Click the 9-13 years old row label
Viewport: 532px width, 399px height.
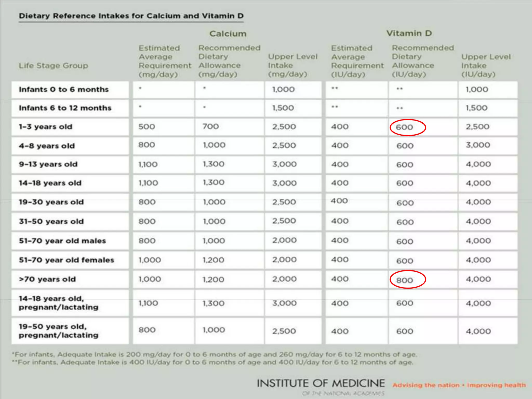48,164
